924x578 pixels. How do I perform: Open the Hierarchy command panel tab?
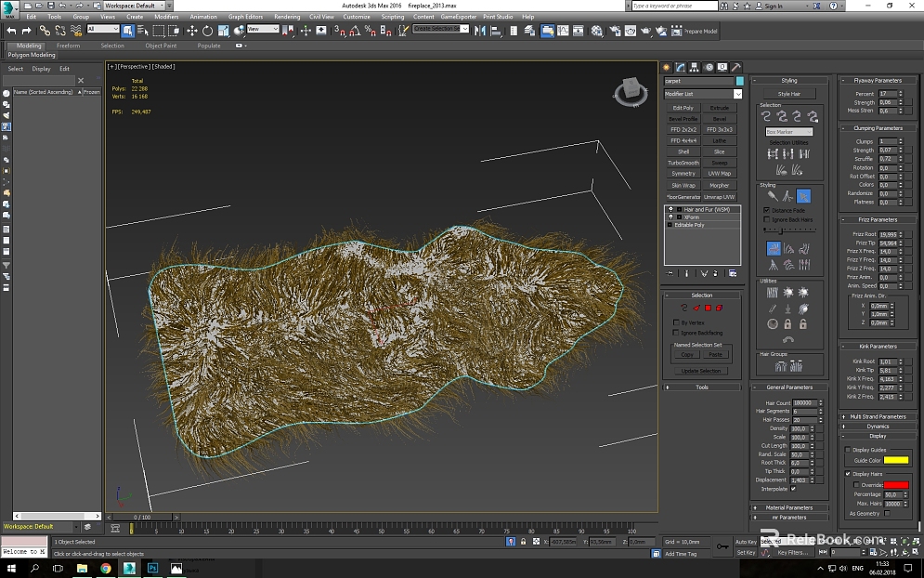(x=695, y=67)
